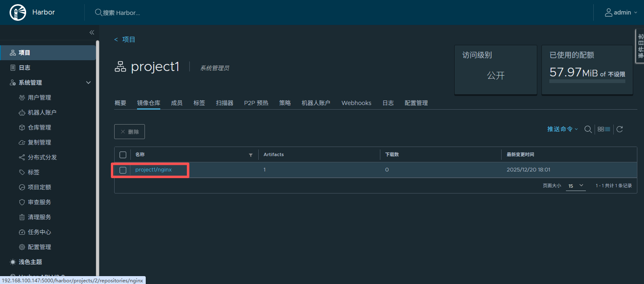This screenshot has width=644, height=284.
Task: Open the 成员 tab
Action: click(x=177, y=103)
